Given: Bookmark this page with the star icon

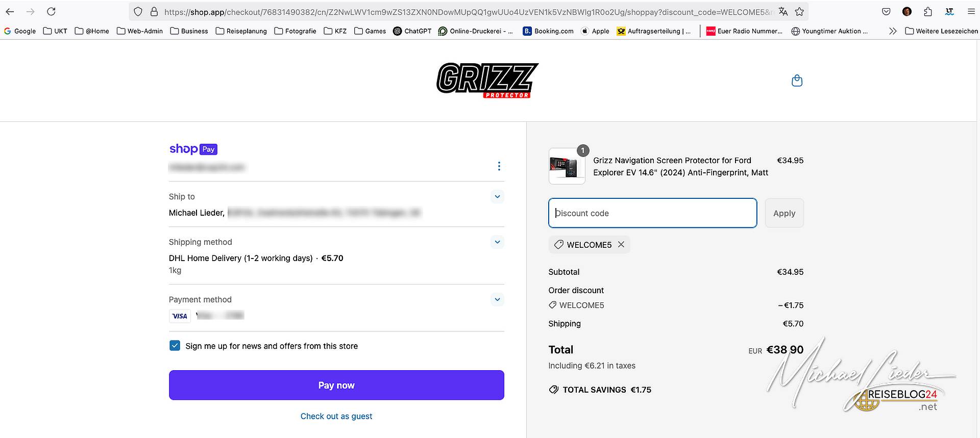Looking at the screenshot, I should pyautogui.click(x=799, y=12).
